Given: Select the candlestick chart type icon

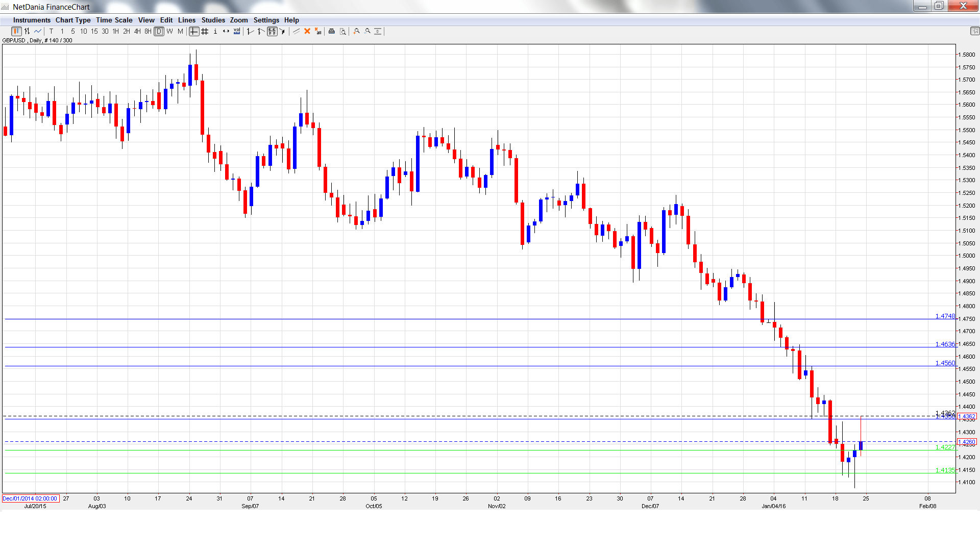Looking at the screenshot, I should coord(16,31).
